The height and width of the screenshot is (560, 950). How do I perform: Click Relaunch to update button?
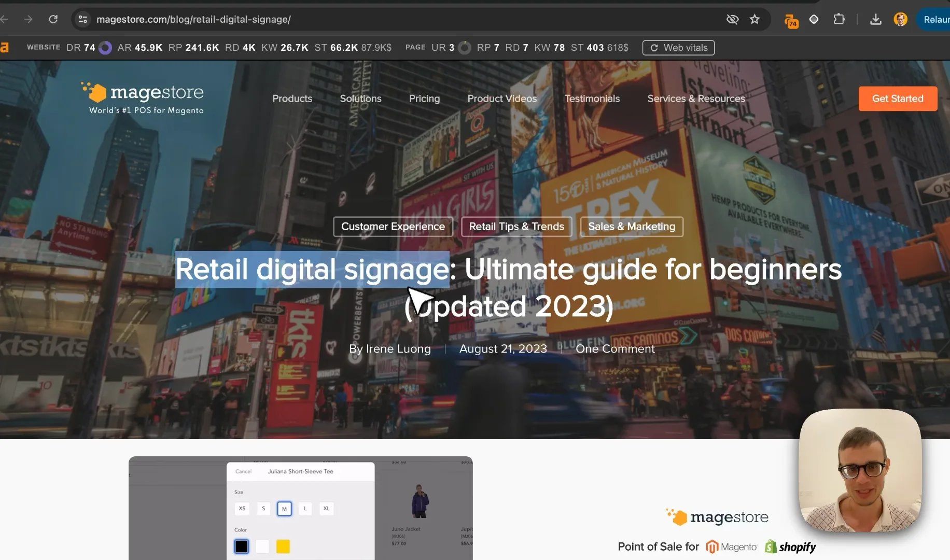click(935, 19)
